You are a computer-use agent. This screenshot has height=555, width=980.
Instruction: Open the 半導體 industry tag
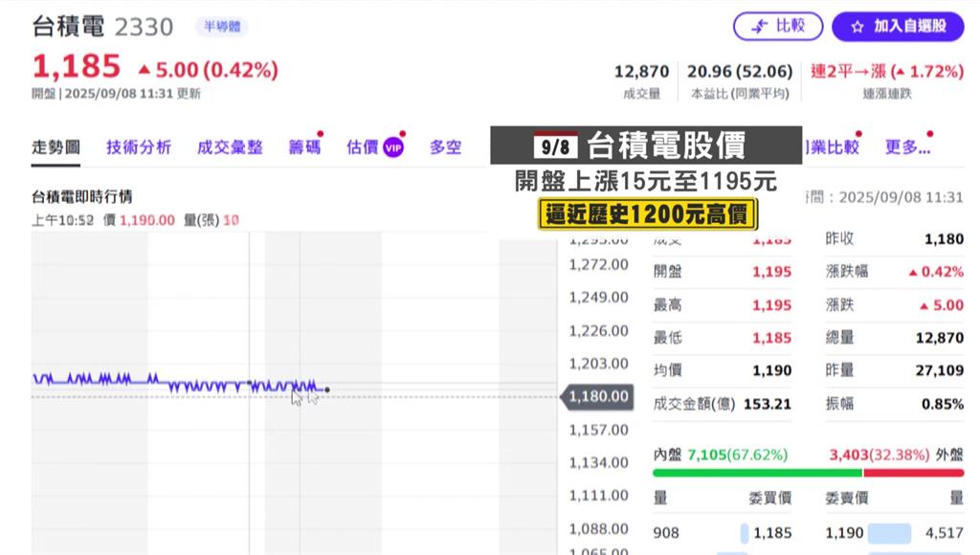tap(222, 26)
